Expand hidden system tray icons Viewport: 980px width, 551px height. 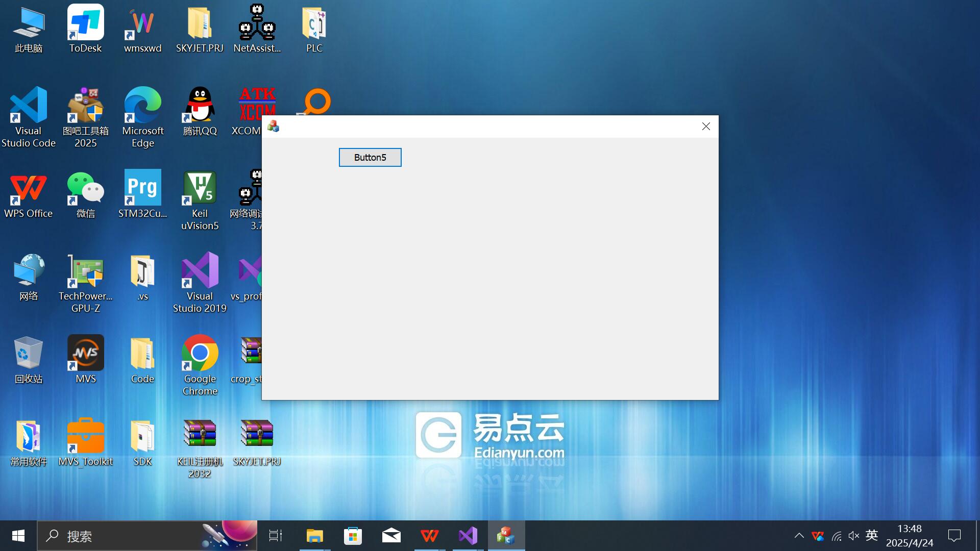point(799,536)
